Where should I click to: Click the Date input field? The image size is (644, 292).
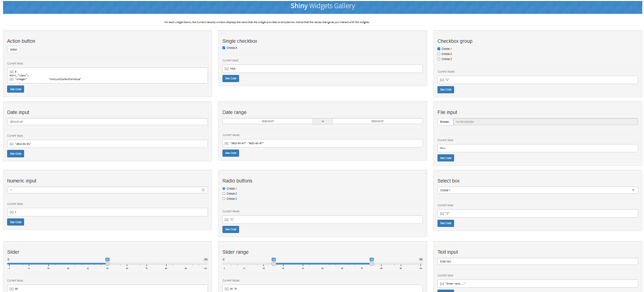coord(107,122)
